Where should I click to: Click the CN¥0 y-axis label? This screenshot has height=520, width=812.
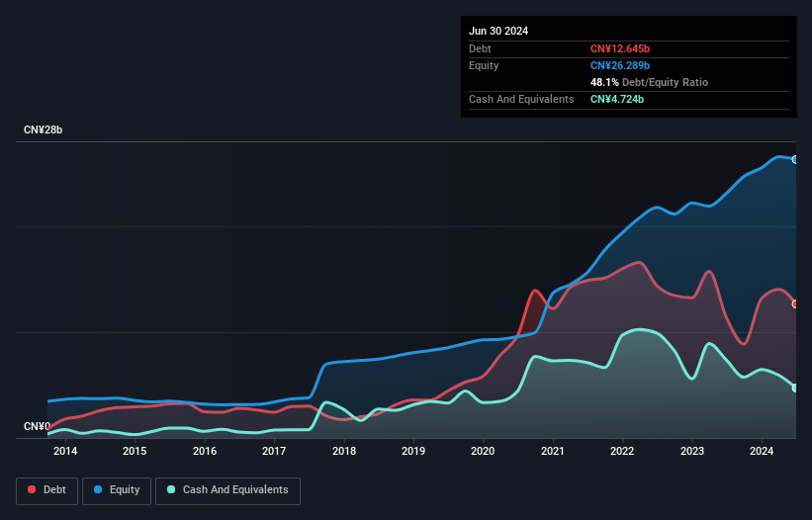(37, 426)
